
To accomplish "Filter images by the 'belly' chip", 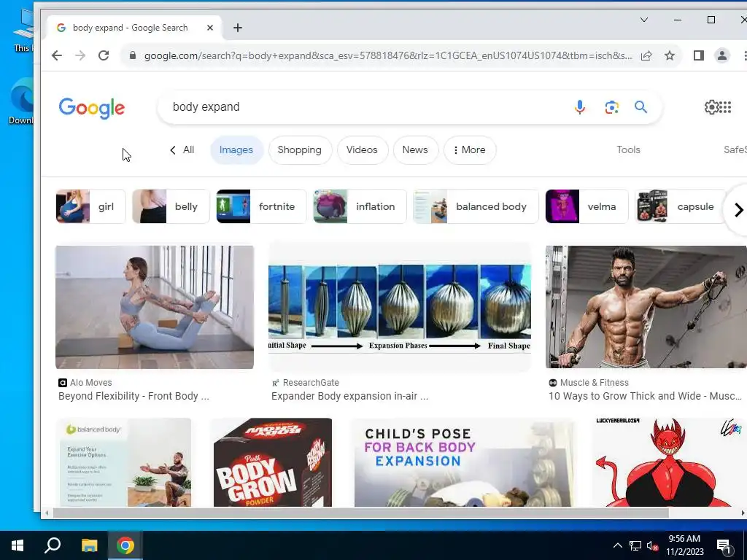I will click(171, 206).
